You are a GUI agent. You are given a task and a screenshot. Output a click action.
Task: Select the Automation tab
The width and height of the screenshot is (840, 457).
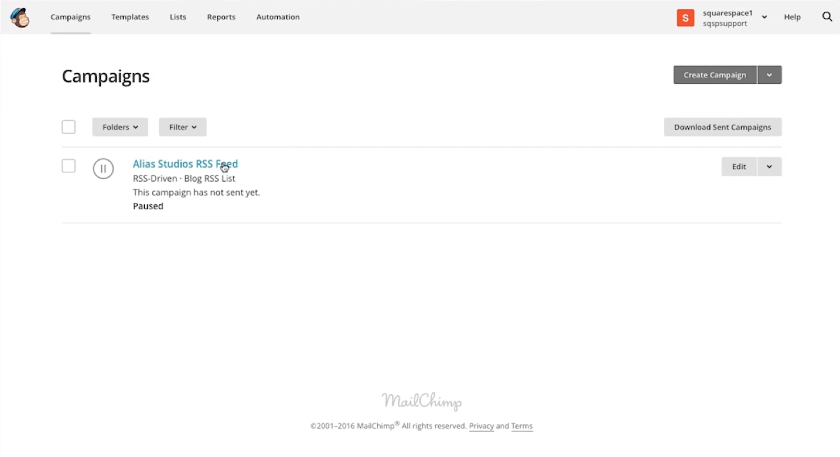coord(278,17)
